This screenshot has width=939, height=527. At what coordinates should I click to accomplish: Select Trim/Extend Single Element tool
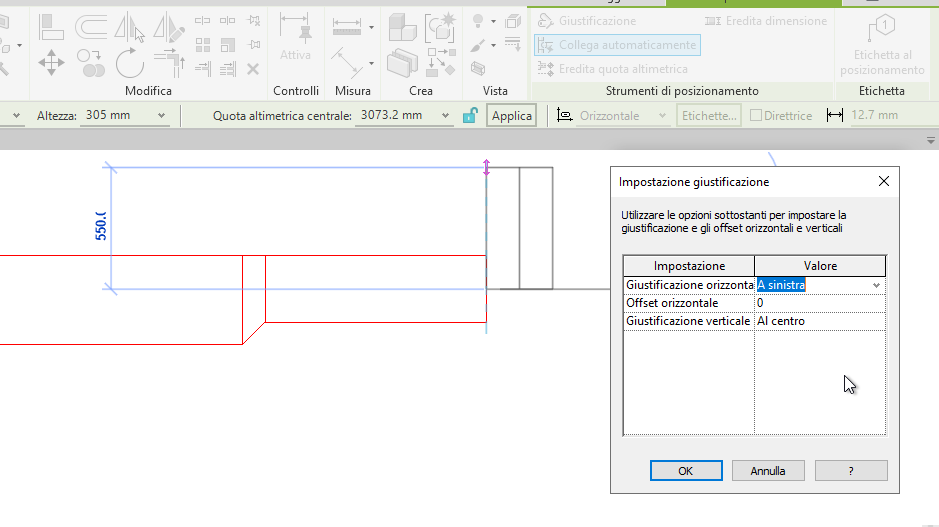pos(202,69)
